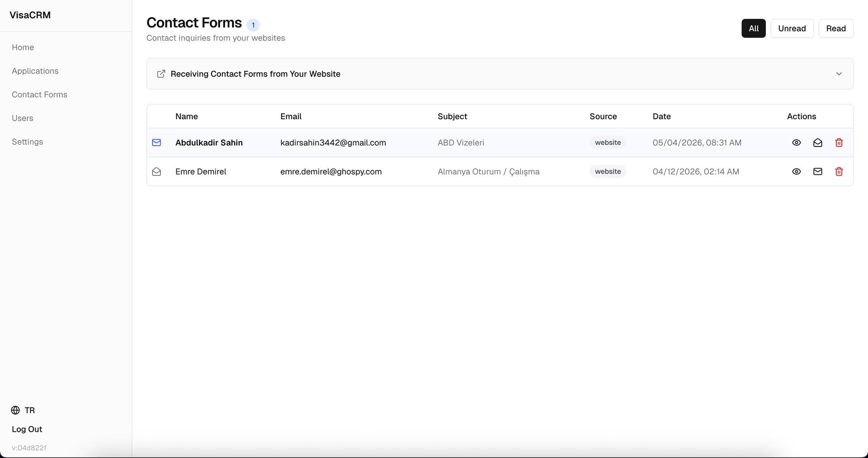Open Settings in sidebar
868x458 pixels.
[x=28, y=142]
